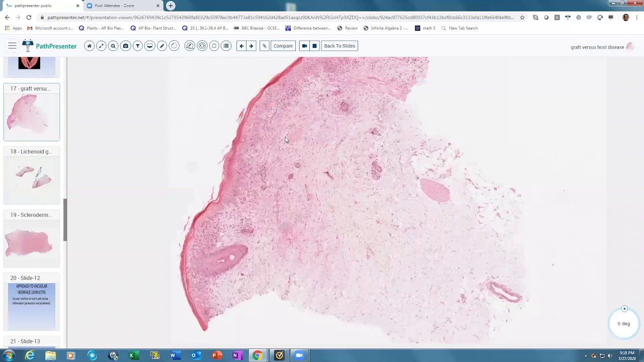Viewport: 644px width, 362px height.
Task: Go to the next slide arrow
Action: click(x=251, y=46)
